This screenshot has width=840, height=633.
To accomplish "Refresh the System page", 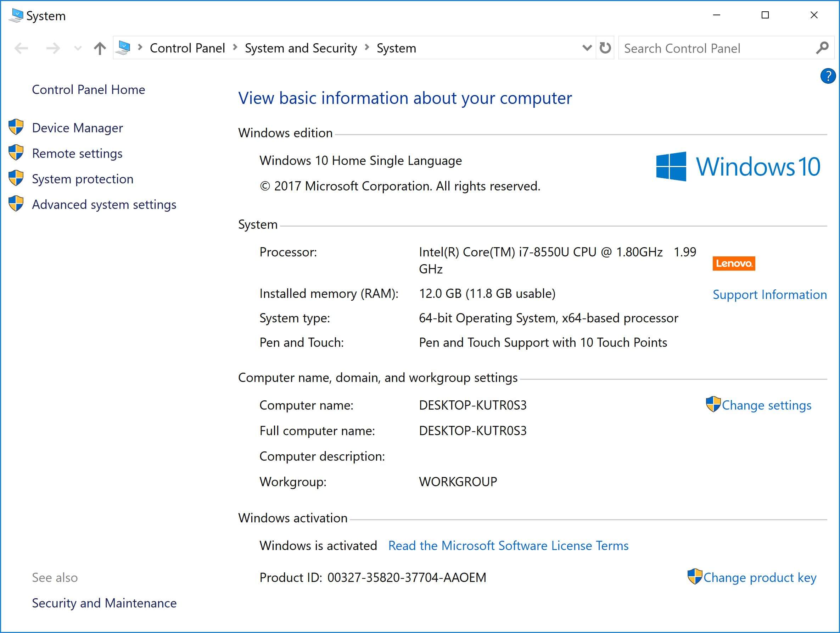I will 605,48.
